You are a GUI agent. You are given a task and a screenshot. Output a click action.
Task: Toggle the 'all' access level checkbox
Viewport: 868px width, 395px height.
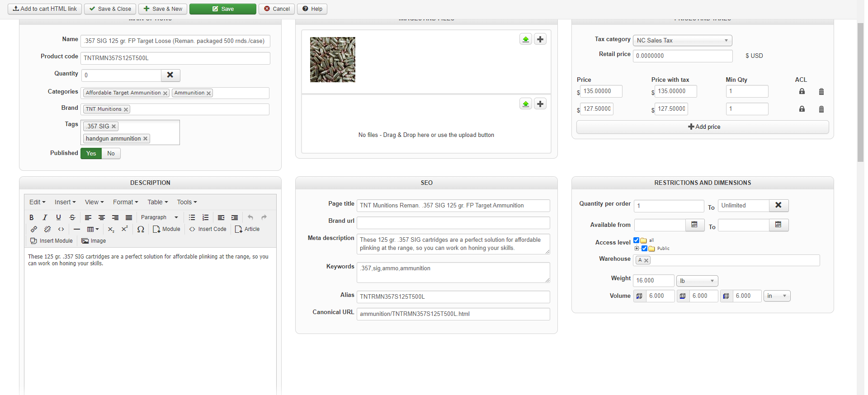(x=637, y=240)
